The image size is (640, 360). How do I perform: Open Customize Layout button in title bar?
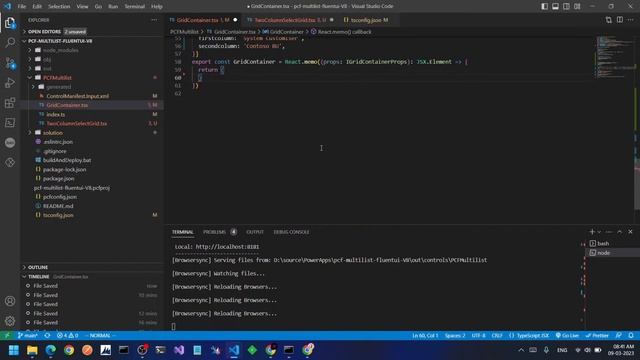tap(577, 6)
